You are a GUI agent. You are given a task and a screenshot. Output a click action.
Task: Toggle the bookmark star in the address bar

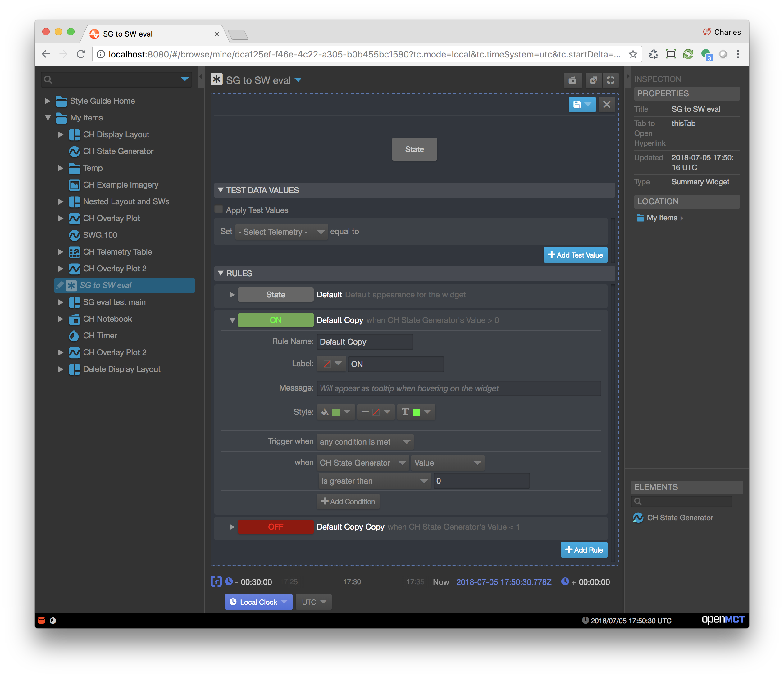pos(633,54)
